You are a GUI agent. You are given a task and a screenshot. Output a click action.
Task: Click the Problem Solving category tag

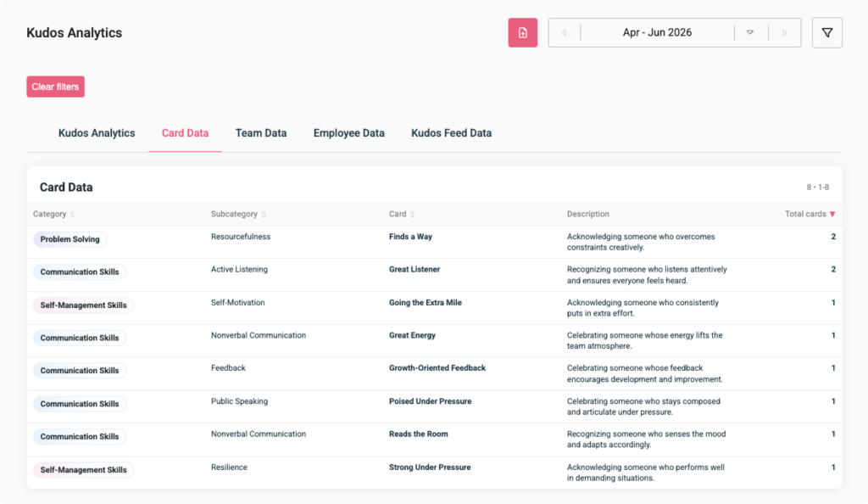[70, 239]
